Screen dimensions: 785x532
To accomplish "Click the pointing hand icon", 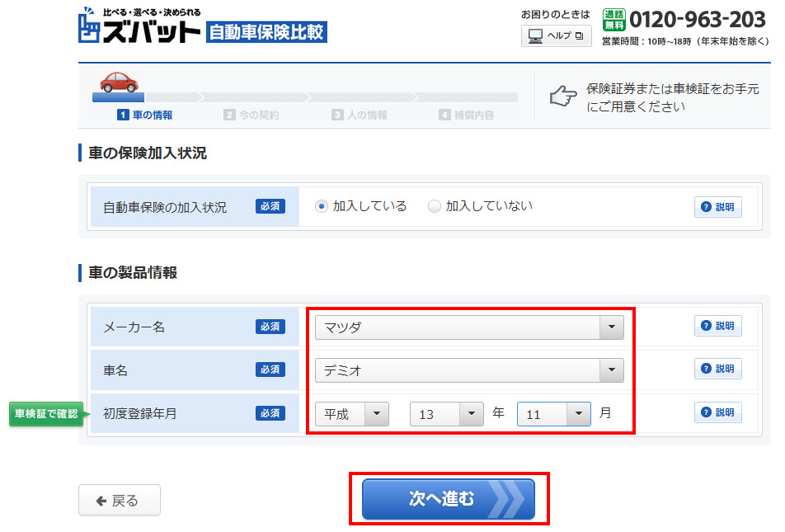I will (x=563, y=97).
